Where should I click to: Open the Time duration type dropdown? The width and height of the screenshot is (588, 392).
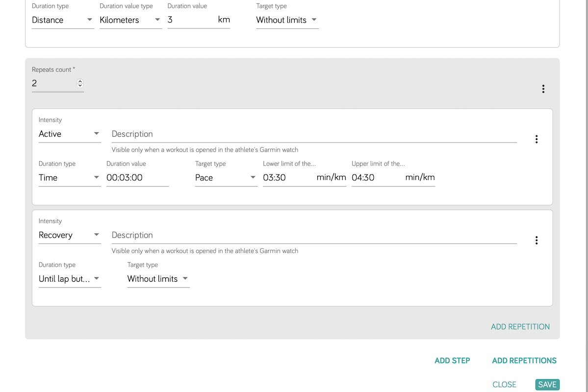[x=70, y=178]
